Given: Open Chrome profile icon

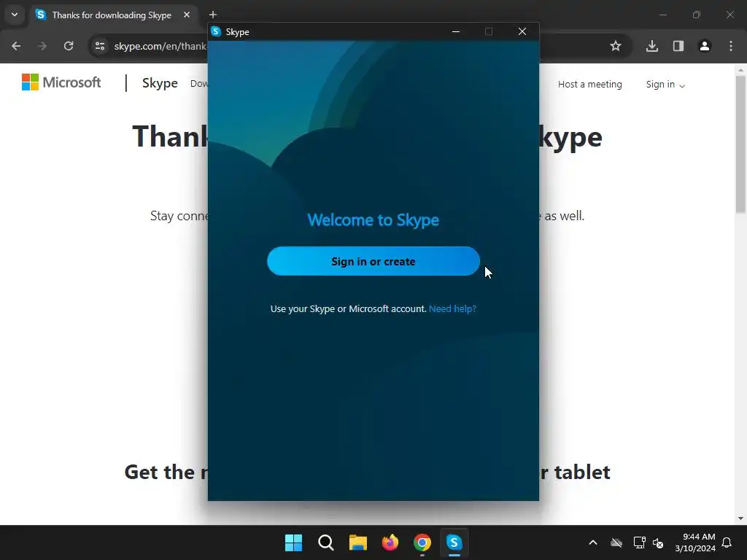Looking at the screenshot, I should (x=705, y=46).
